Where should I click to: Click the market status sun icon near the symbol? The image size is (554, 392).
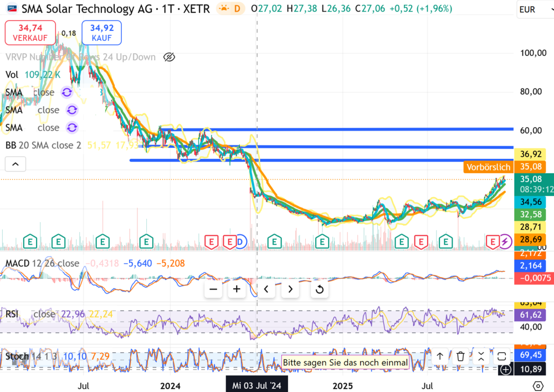point(223,9)
